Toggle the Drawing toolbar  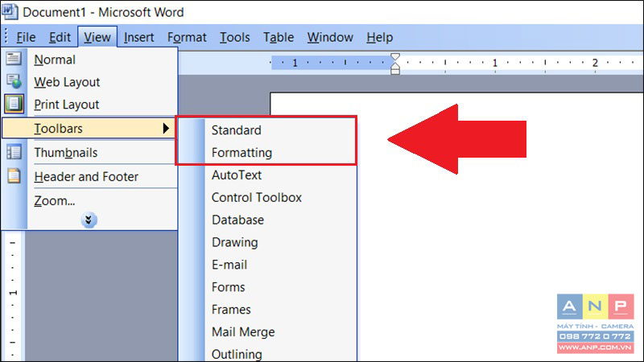(267, 242)
